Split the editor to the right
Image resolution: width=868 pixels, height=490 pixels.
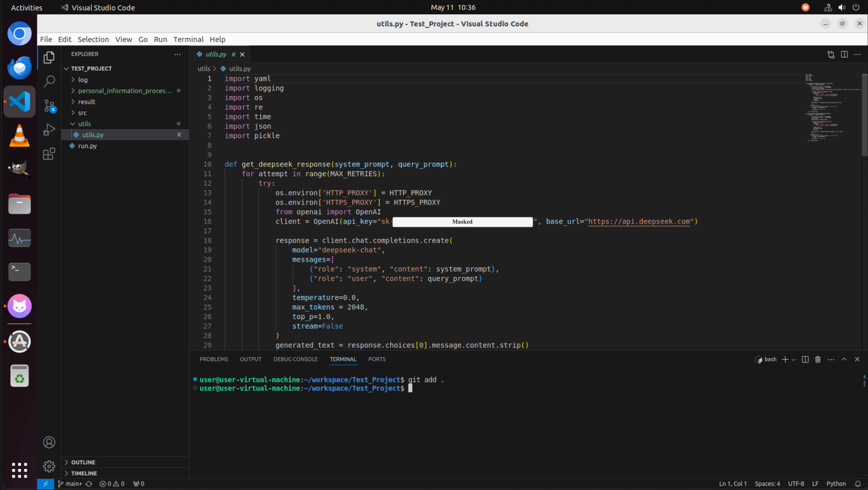[x=844, y=54]
